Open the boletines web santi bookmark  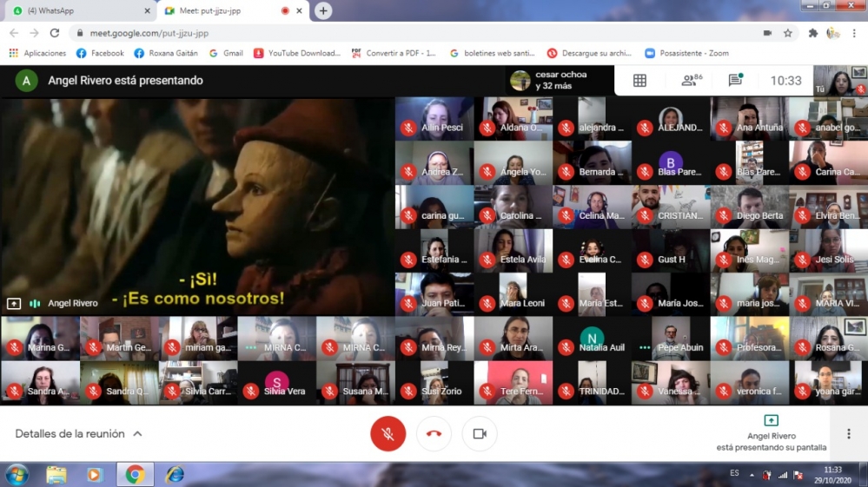tap(492, 53)
